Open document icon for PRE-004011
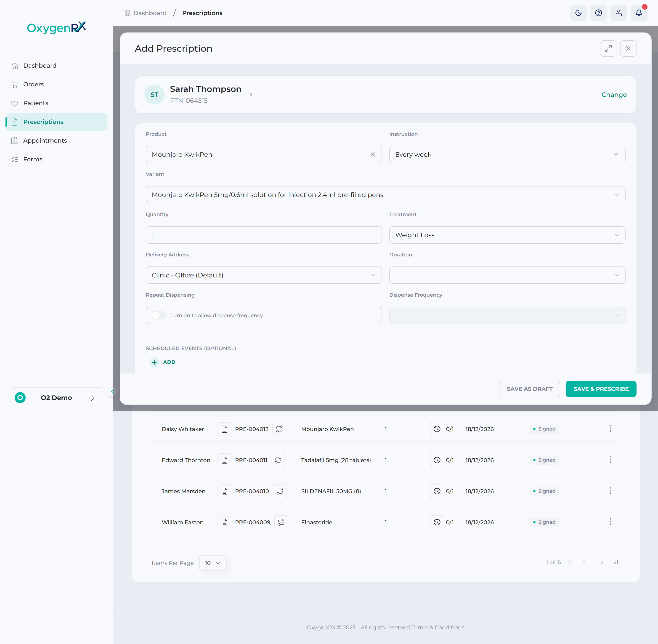Screen dimensions: 658x644 coord(224,460)
